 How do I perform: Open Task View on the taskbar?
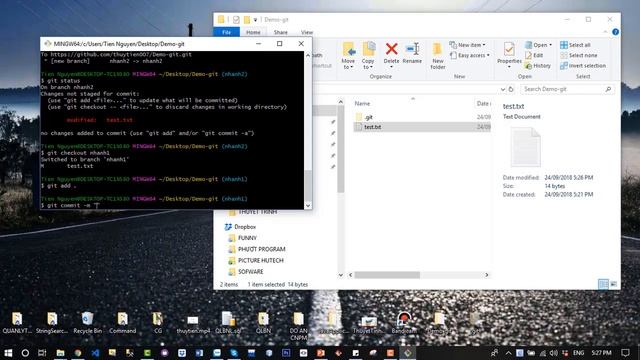(42, 353)
